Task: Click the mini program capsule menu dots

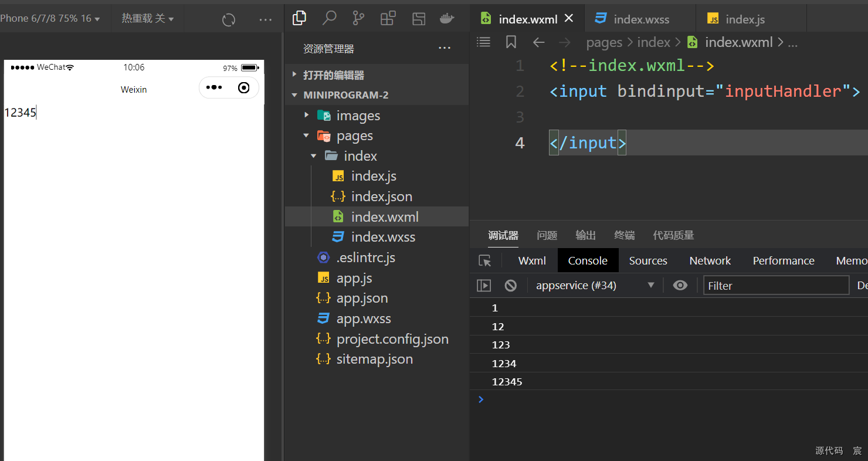Action: pyautogui.click(x=214, y=87)
